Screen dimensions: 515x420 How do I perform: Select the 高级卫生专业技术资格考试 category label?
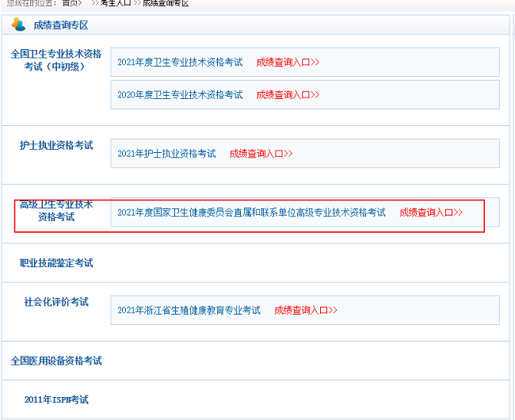pyautogui.click(x=55, y=210)
